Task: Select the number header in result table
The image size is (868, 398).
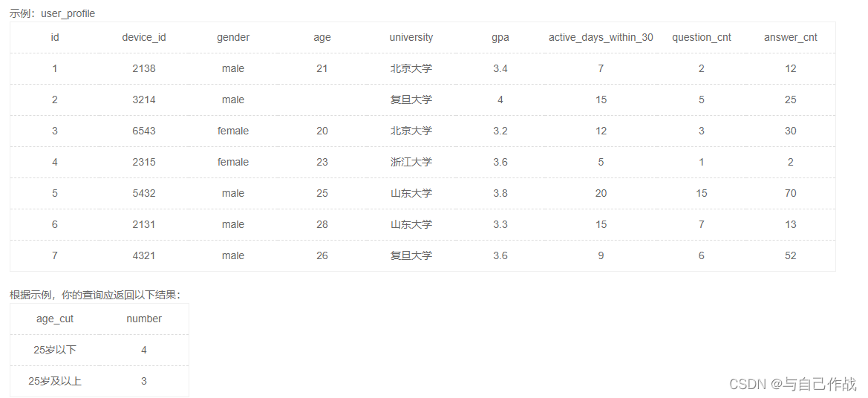Action: point(144,319)
